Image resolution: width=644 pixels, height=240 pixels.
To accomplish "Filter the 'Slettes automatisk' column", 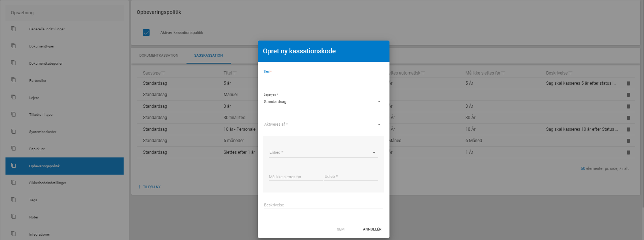I will tap(423, 73).
